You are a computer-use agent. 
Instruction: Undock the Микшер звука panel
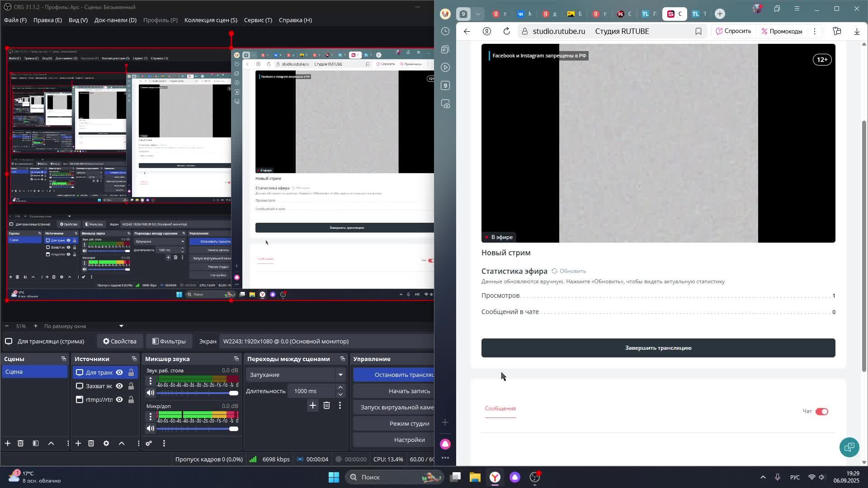pos(236,359)
